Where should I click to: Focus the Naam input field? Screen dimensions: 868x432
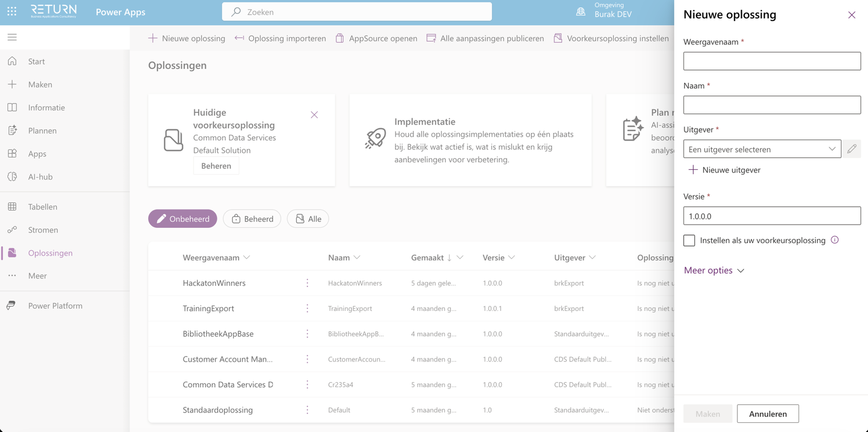click(x=772, y=105)
